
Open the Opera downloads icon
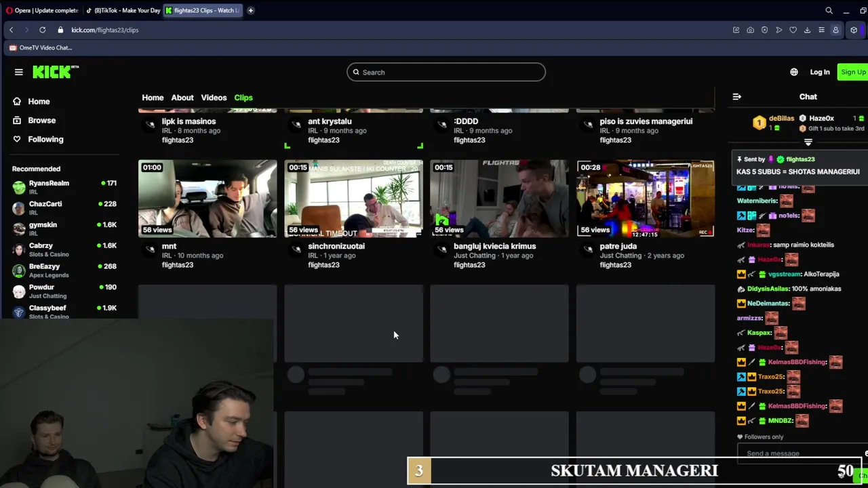(x=807, y=30)
